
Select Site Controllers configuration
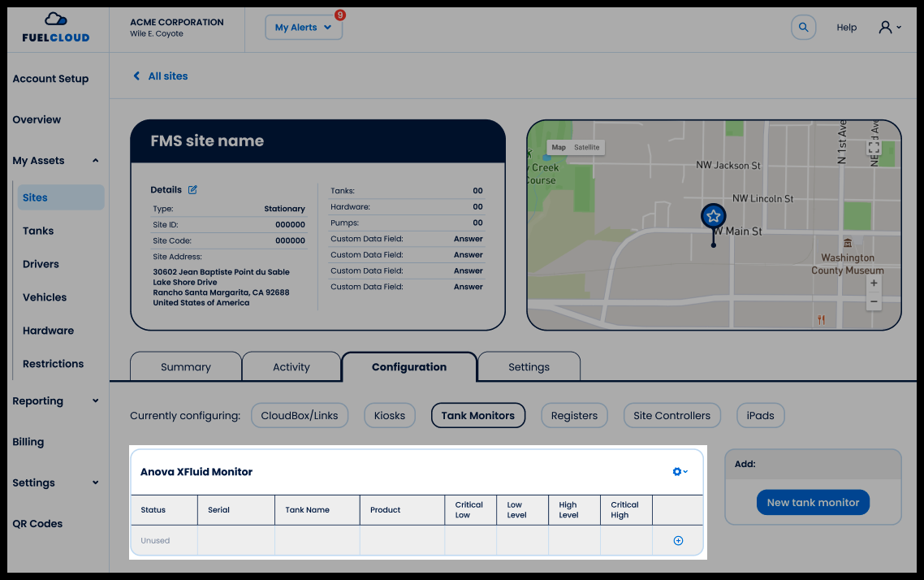point(671,416)
